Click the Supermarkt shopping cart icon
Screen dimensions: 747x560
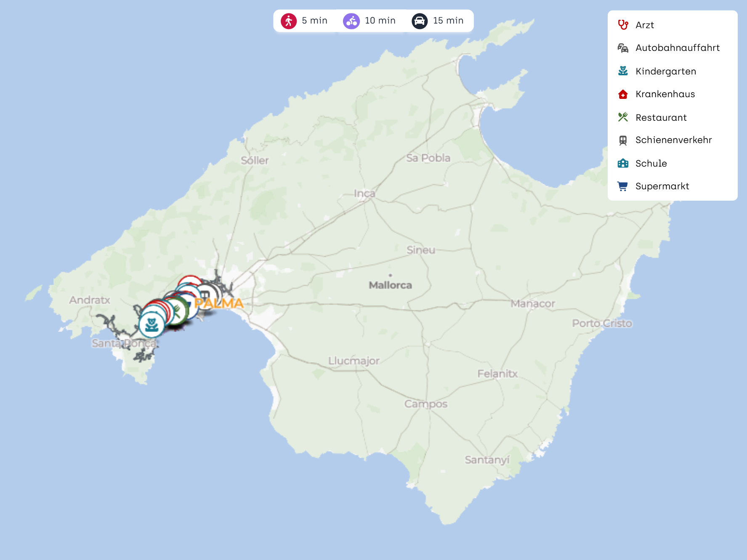pos(623,186)
